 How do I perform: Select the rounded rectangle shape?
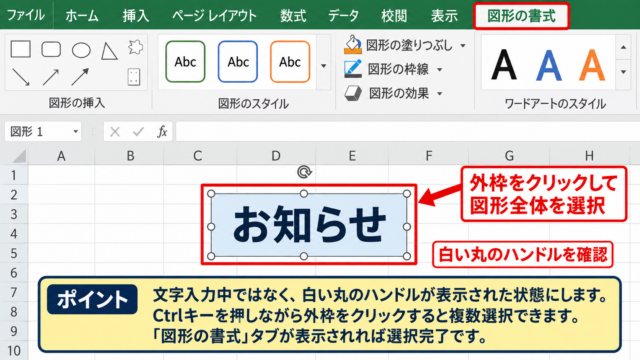[51, 49]
